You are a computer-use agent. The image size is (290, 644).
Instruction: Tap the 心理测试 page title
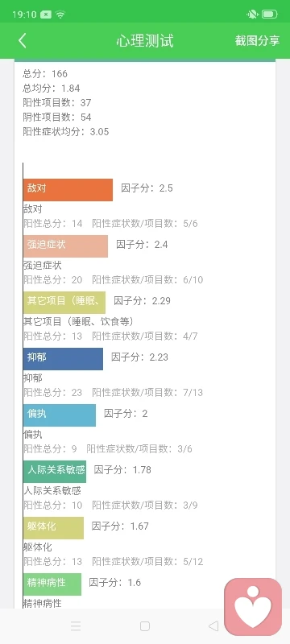(x=145, y=41)
